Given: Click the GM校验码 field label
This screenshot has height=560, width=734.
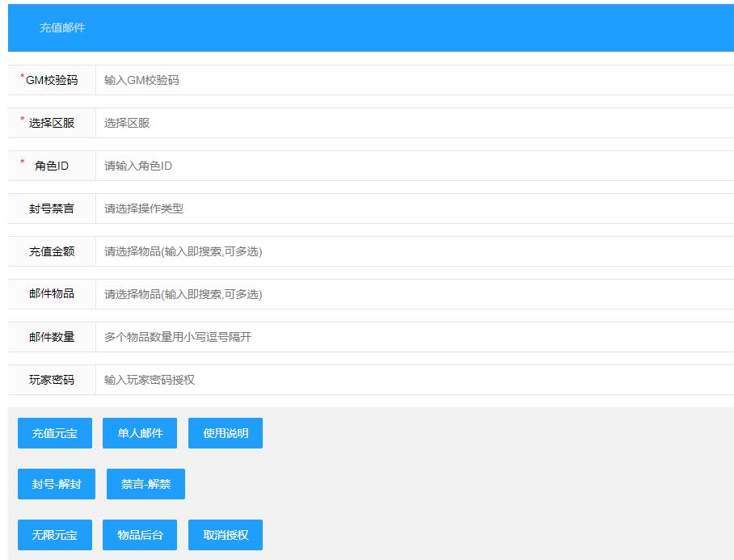Looking at the screenshot, I should (x=52, y=80).
